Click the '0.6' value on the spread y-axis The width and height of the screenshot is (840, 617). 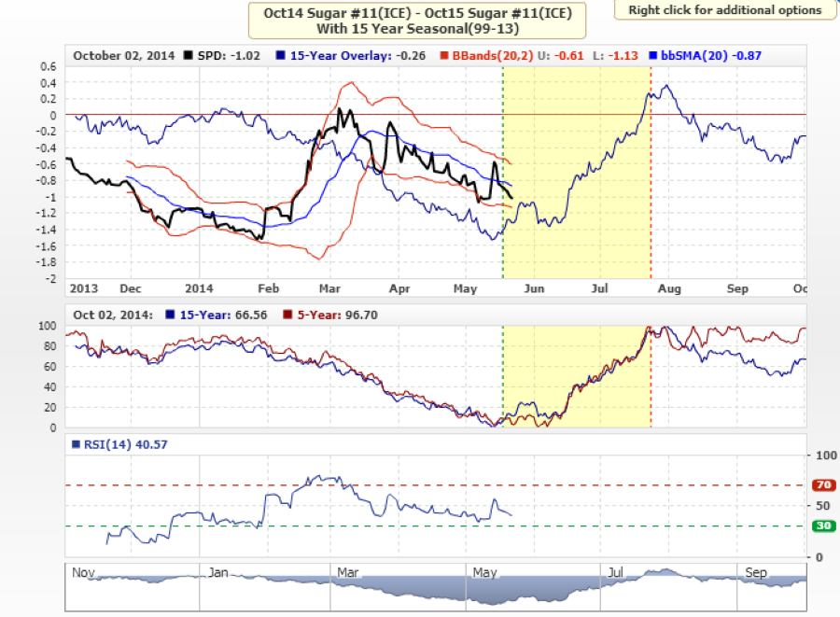pos(49,66)
